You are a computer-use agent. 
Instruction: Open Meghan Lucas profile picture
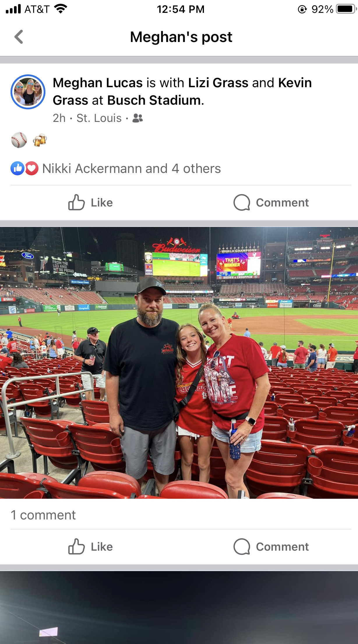pyautogui.click(x=28, y=92)
